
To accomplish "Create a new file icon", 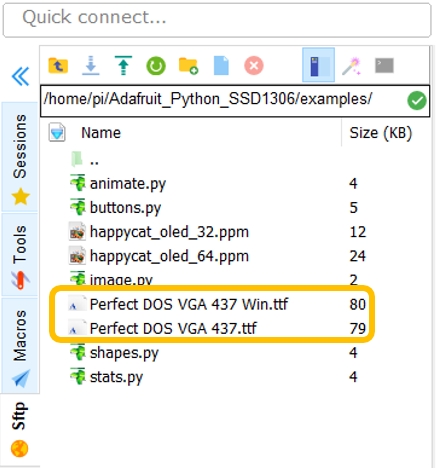I will point(221,65).
